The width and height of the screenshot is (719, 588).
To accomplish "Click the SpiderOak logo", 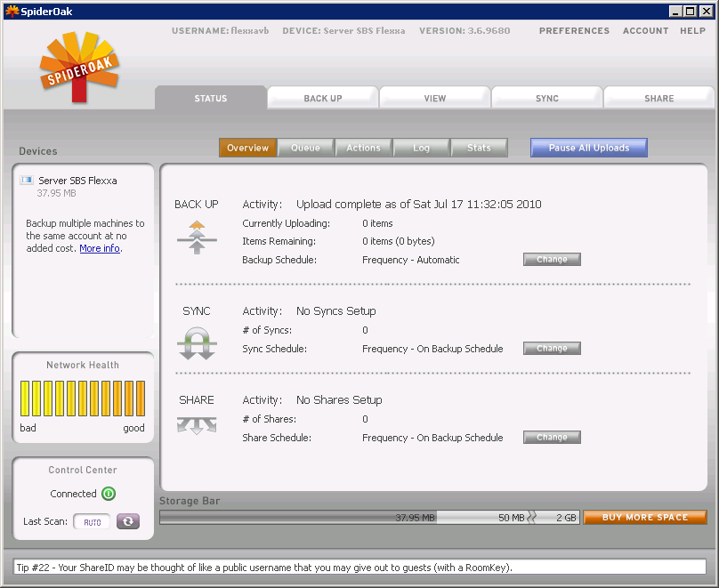I will [x=79, y=67].
